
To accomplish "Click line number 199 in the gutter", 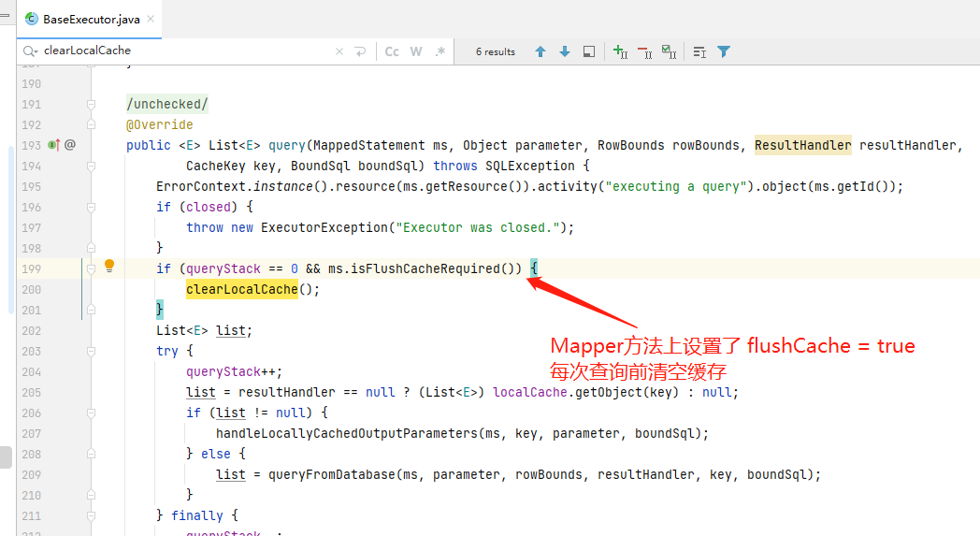I will click(31, 269).
